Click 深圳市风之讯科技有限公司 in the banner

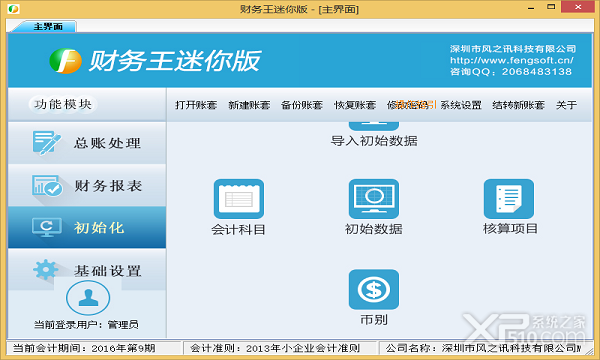(513, 49)
